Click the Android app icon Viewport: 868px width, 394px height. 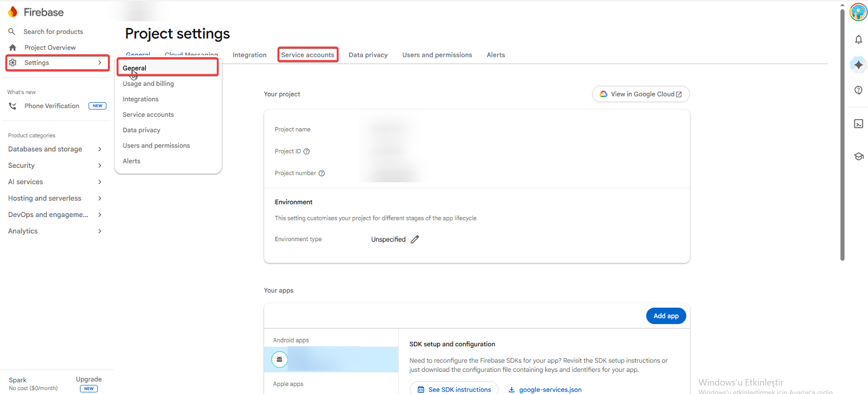point(279,359)
